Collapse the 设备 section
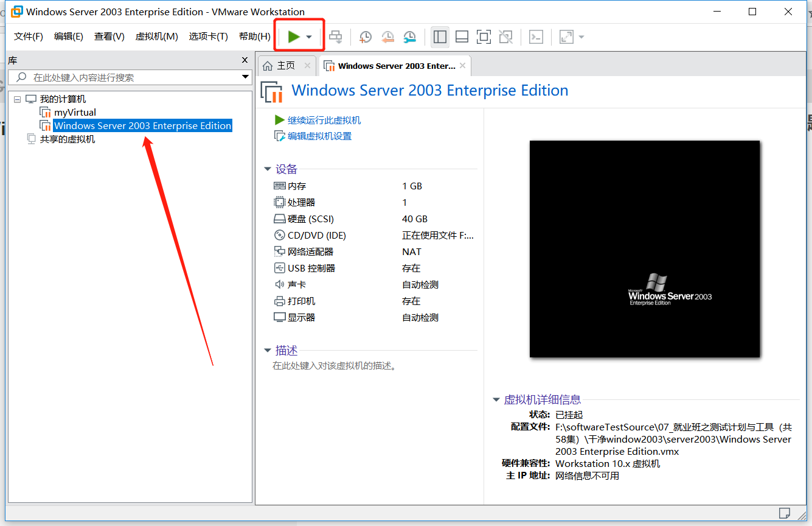Screen dimensions: 812x526 [267, 169]
